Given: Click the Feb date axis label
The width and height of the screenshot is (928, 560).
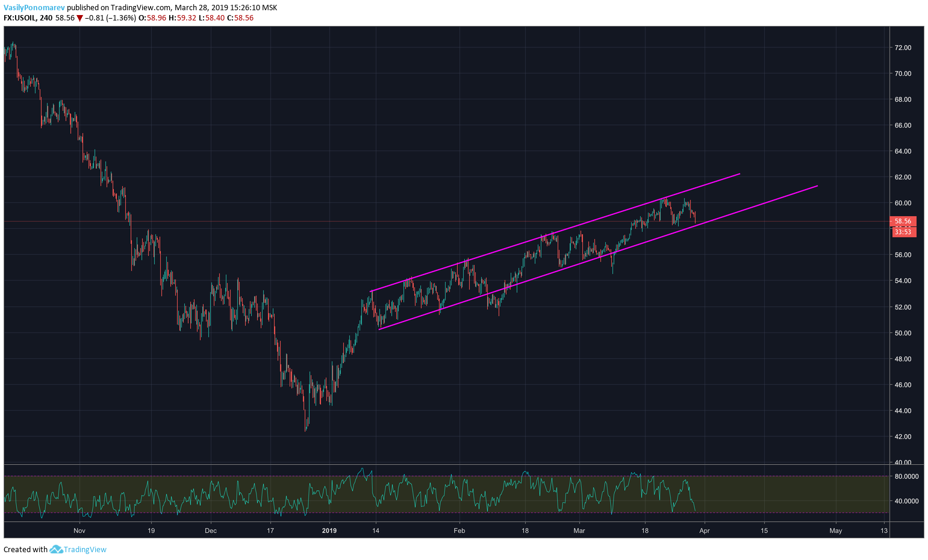Looking at the screenshot, I should pos(459,530).
